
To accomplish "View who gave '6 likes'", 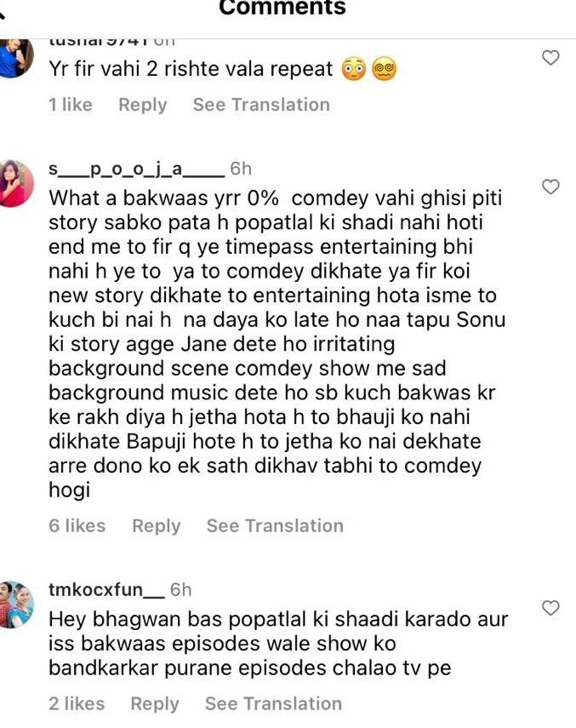I will click(x=77, y=526).
